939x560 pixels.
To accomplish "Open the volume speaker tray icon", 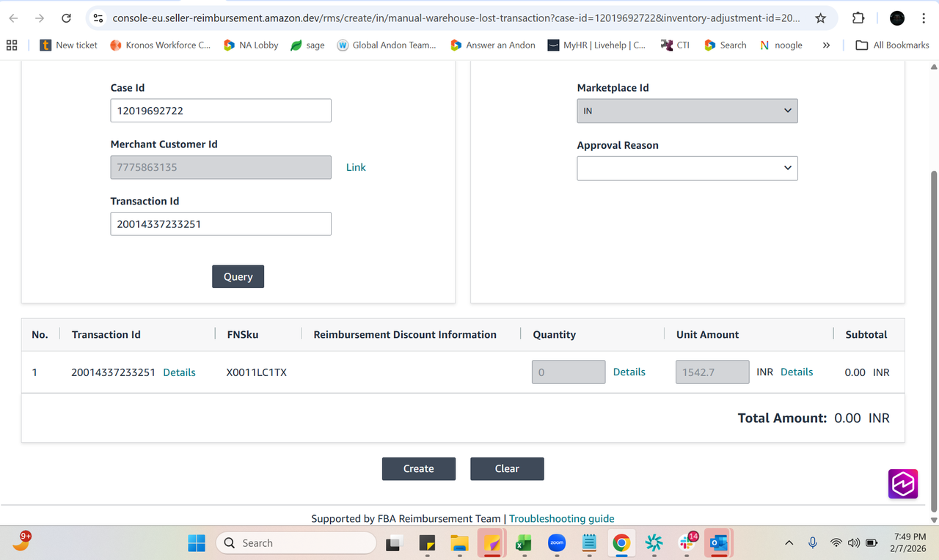I will pos(853,542).
